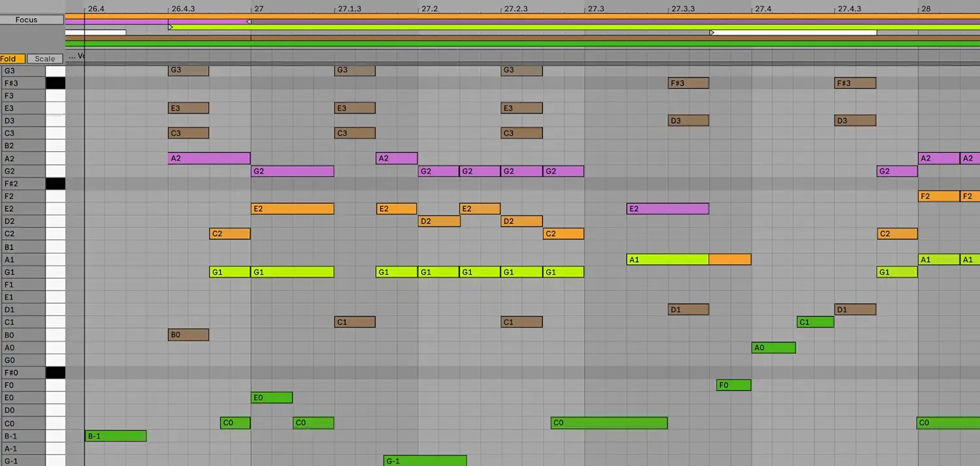Select the magenta A2 note near 26.4.3
The width and height of the screenshot is (980, 466).
[208, 158]
